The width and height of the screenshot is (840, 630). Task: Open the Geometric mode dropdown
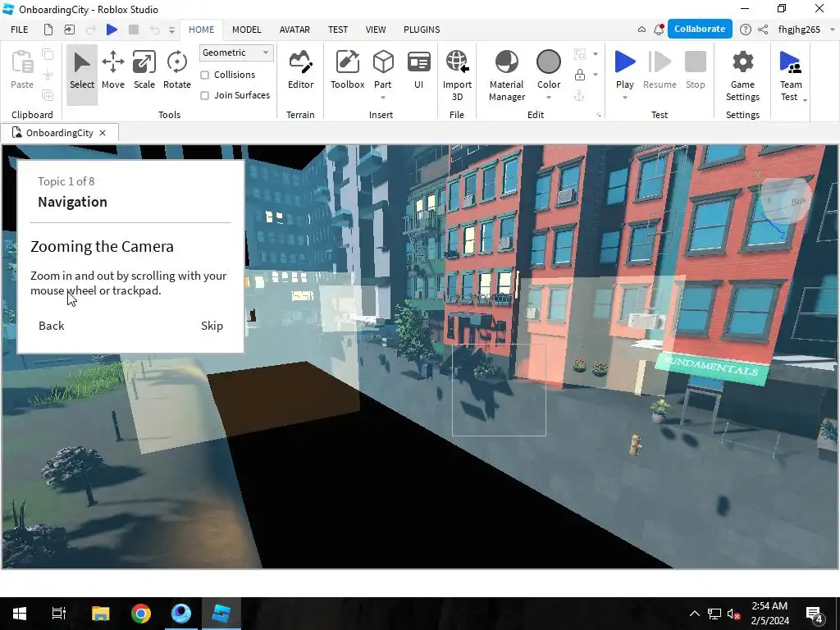235,52
